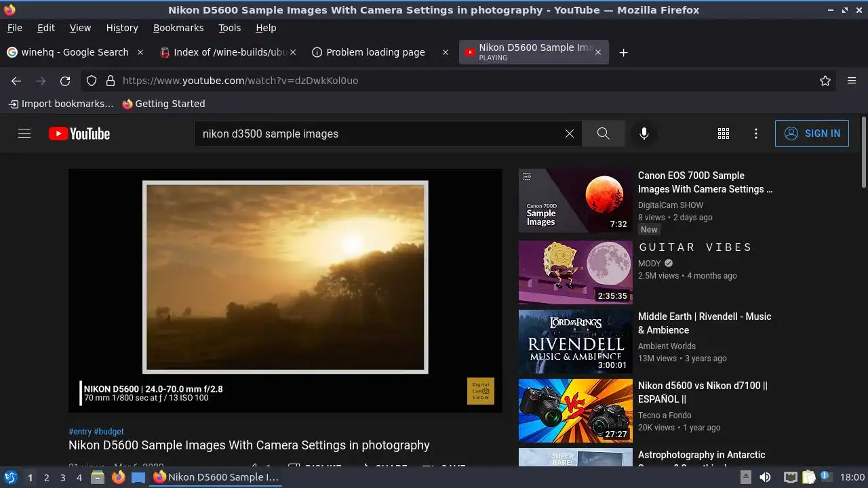Click Import bookmarks toolbar item
The width and height of the screenshot is (868, 488).
pos(60,104)
